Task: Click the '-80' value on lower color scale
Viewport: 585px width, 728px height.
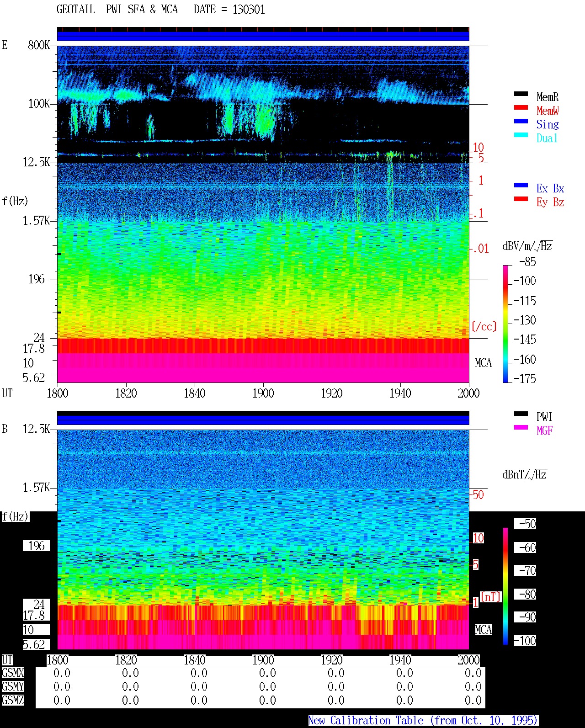Action: point(525,594)
